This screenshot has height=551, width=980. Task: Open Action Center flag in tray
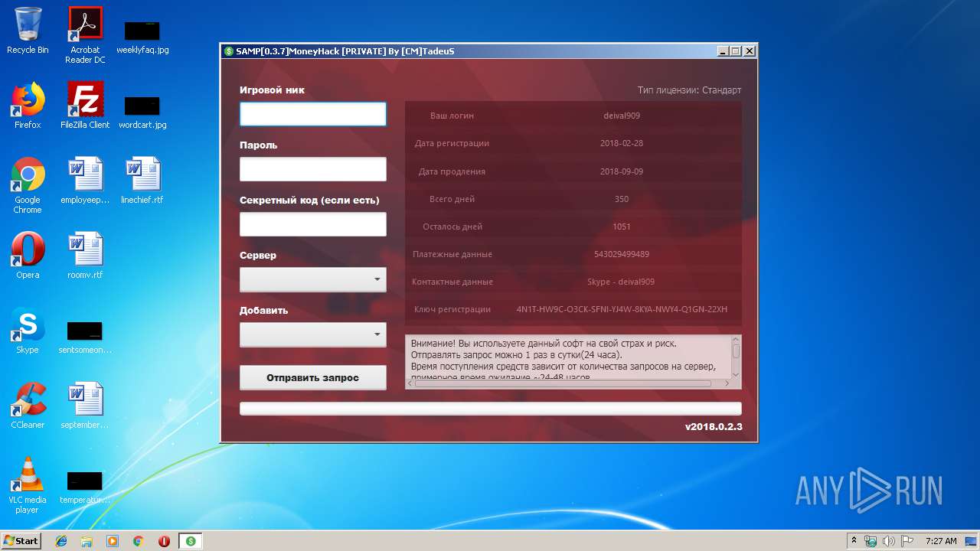point(907,541)
